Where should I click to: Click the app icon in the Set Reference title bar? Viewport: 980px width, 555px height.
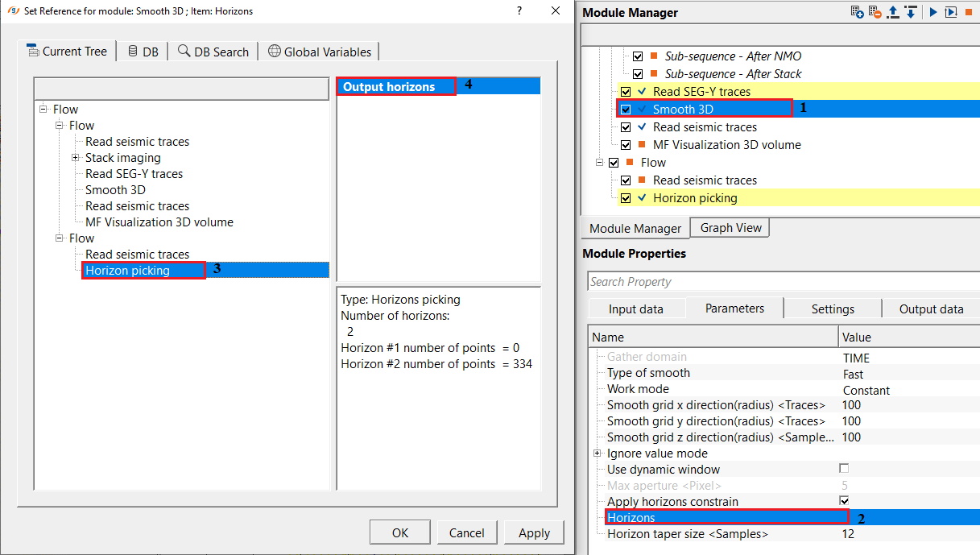coord(12,11)
